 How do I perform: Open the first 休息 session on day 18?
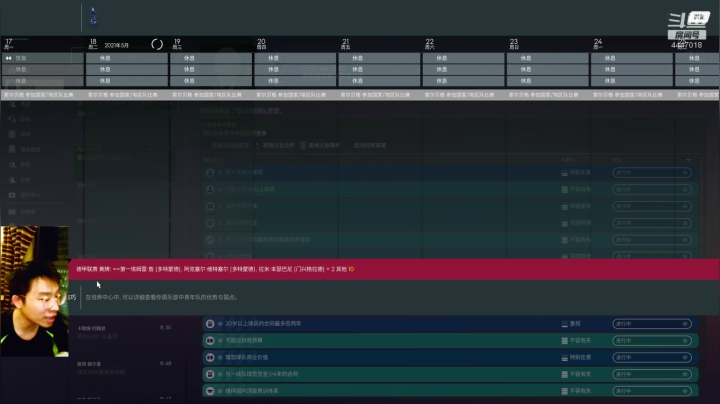[127, 58]
